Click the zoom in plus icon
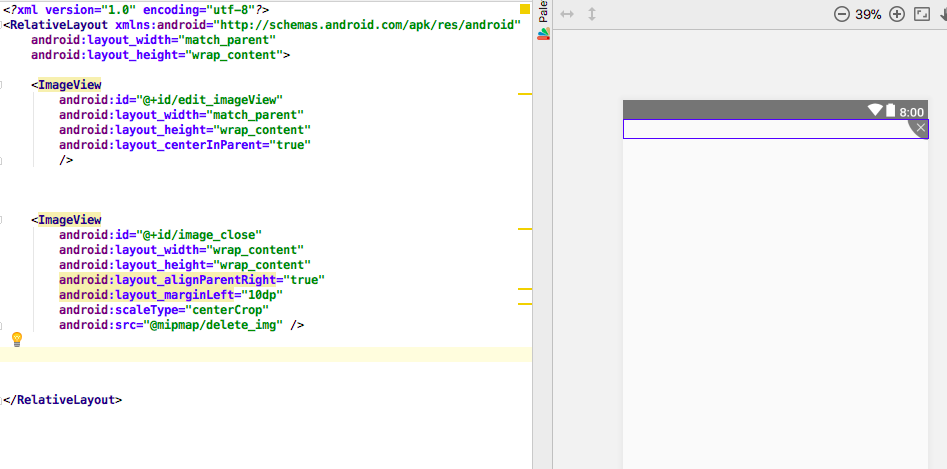947x469 pixels. coord(897,14)
